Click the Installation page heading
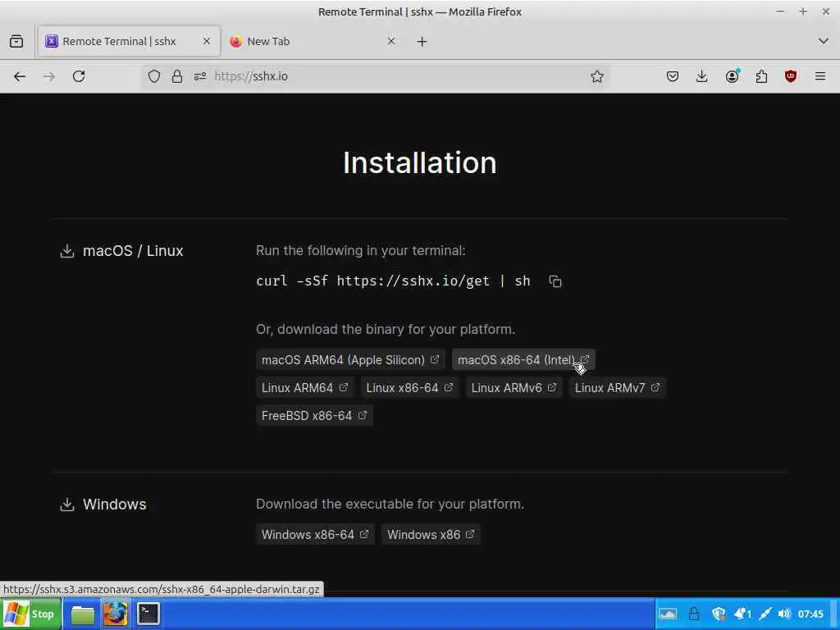 coord(420,163)
